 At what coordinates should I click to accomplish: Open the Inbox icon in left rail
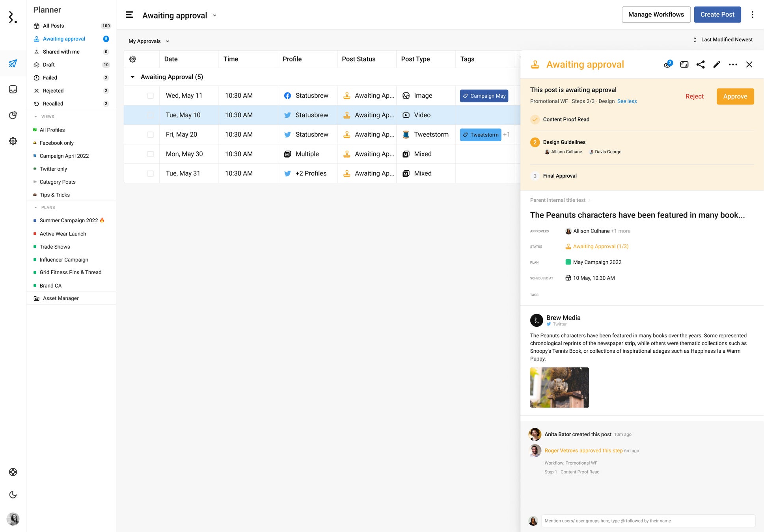(x=13, y=89)
